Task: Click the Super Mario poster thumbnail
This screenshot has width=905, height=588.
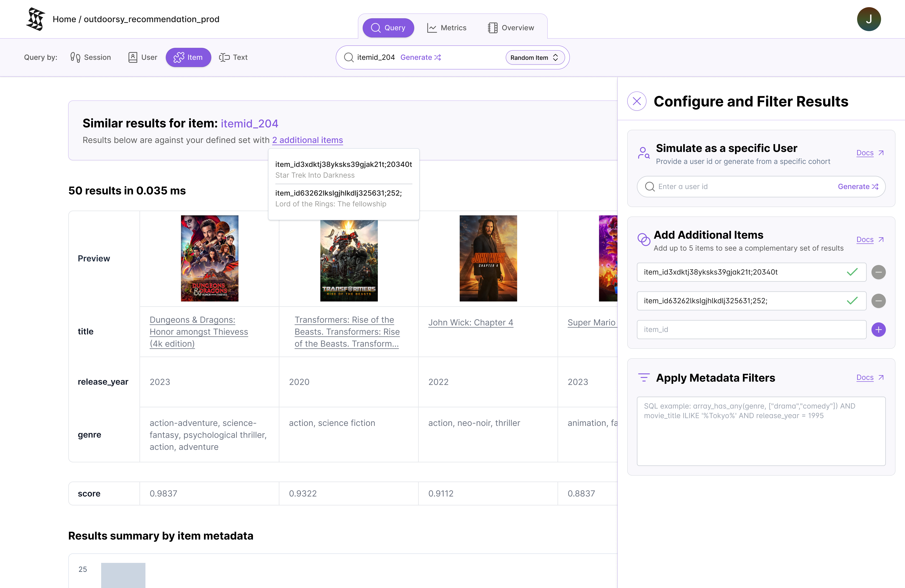Action: (608, 258)
